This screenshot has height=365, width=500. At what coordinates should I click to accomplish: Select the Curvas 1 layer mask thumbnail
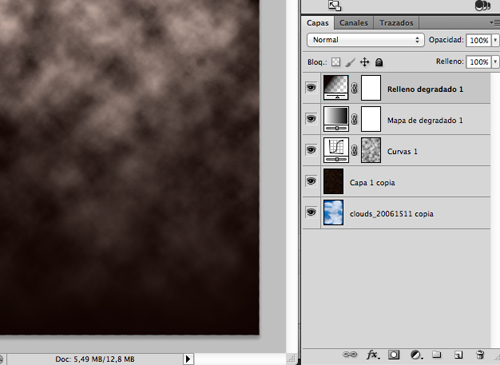click(371, 150)
